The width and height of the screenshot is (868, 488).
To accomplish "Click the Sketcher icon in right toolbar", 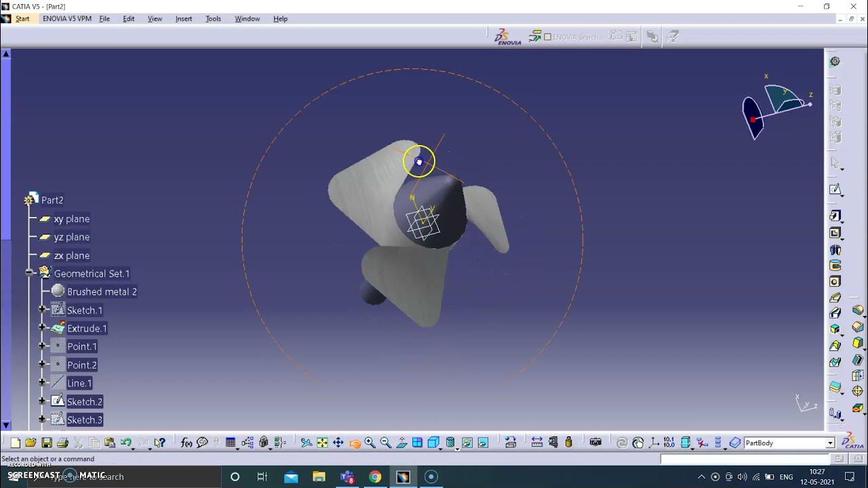I will [x=835, y=189].
